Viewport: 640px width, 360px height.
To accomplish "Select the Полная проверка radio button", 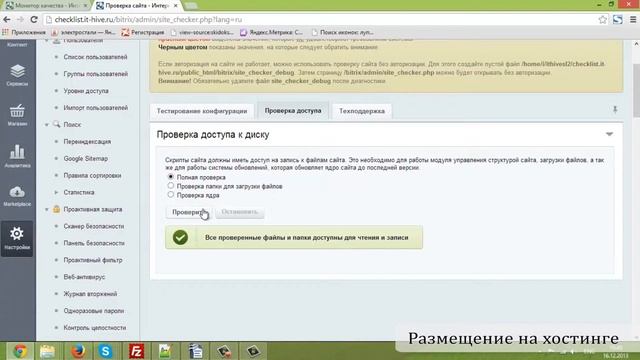I will 171,177.
